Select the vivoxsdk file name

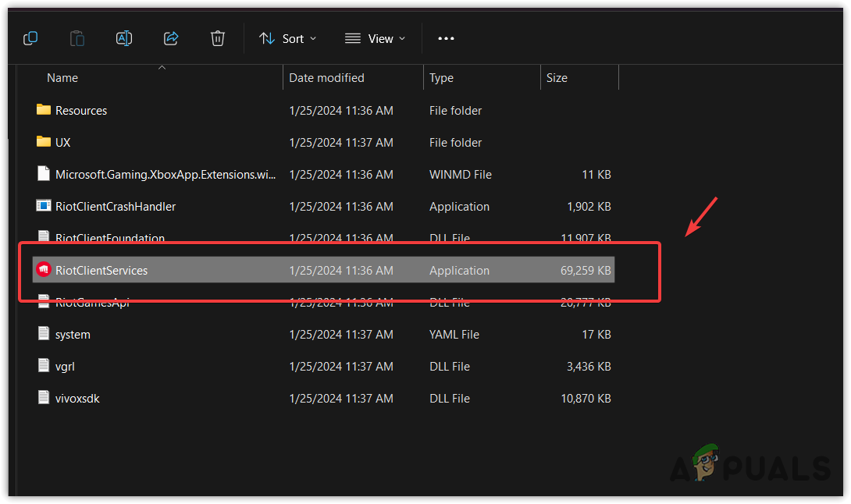click(77, 399)
